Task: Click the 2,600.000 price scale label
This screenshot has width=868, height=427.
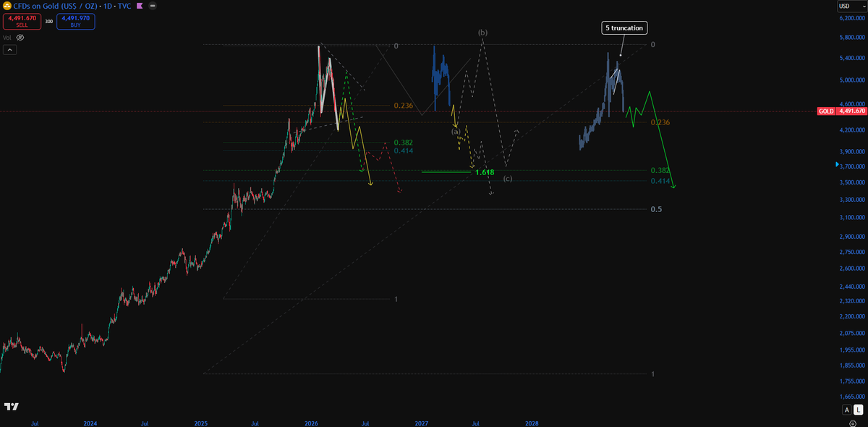Action: (852, 269)
